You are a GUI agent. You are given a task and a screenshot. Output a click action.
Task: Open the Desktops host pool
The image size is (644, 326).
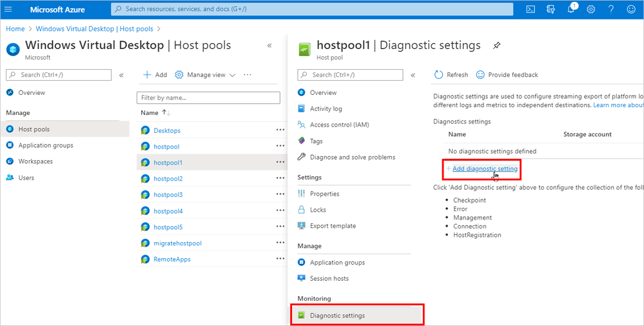pyautogui.click(x=167, y=130)
